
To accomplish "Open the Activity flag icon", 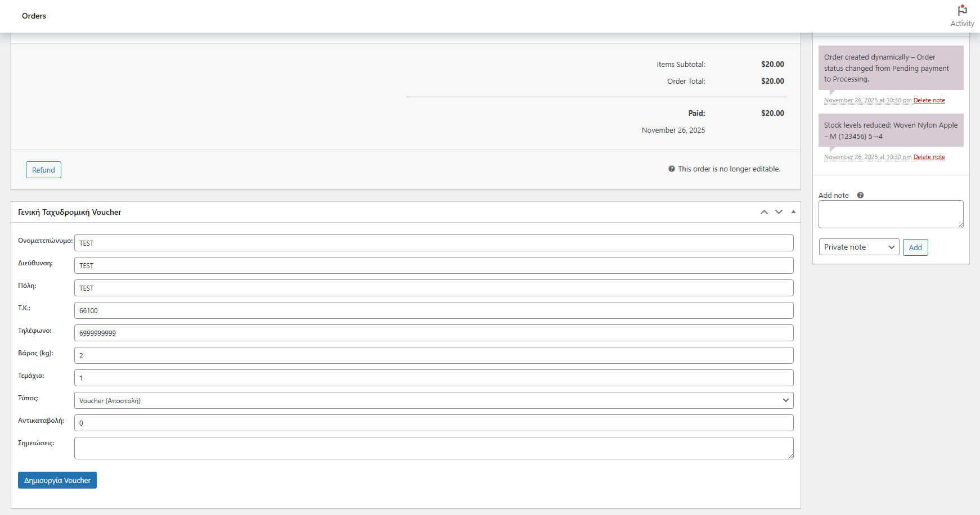I will tap(962, 11).
